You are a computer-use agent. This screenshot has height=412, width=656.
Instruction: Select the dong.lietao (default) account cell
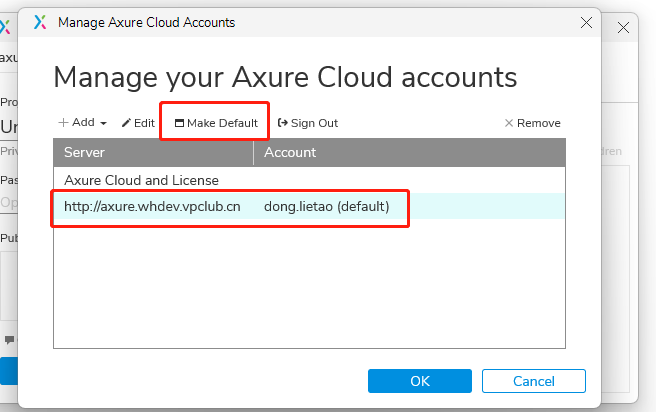click(326, 206)
